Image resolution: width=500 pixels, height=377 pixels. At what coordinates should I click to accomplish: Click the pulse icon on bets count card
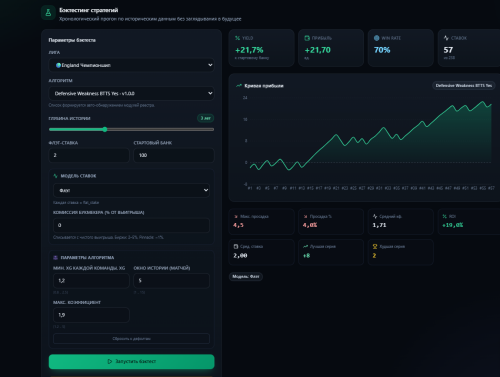(446, 38)
